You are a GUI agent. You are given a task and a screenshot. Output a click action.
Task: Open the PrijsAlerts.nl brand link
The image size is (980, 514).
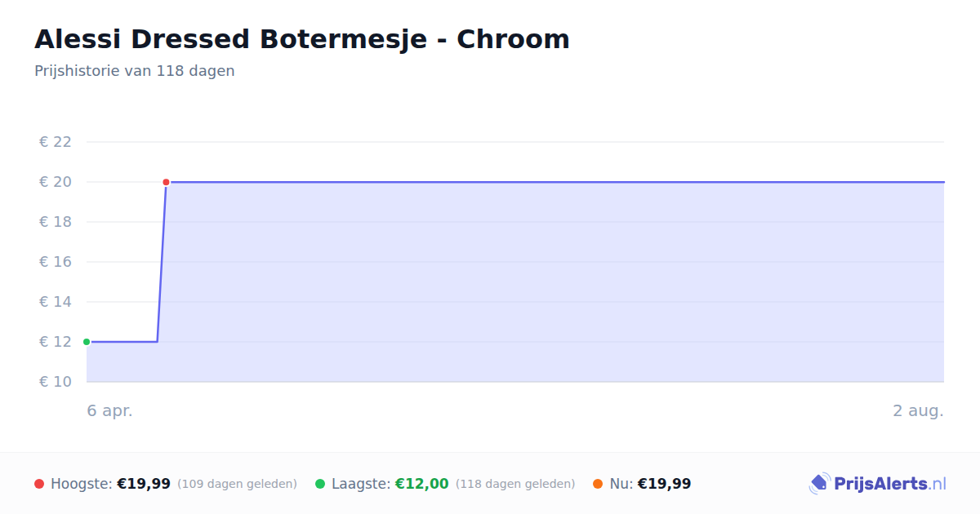coord(878,484)
